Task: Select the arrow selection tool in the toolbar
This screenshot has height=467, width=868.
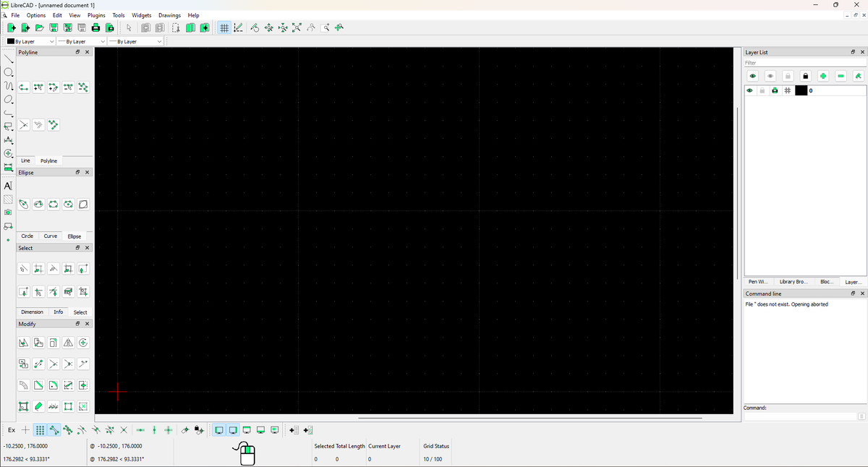Action: 129,27
